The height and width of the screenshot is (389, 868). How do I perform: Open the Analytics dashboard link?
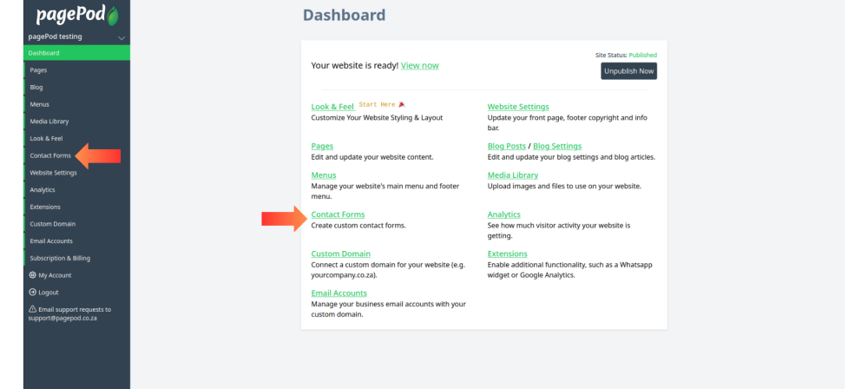point(503,214)
